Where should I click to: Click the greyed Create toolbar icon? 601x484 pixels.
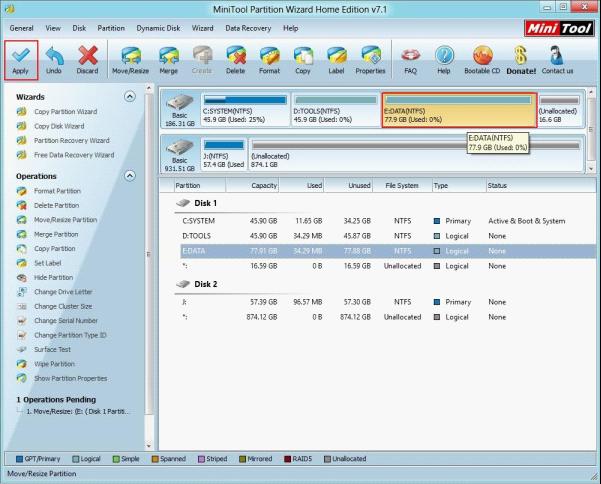click(202, 56)
